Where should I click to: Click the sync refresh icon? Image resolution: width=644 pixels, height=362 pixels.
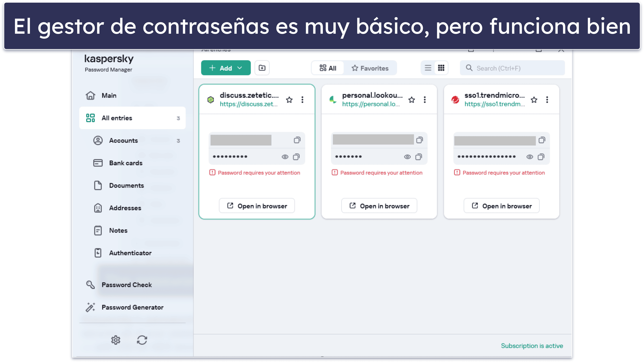(142, 340)
